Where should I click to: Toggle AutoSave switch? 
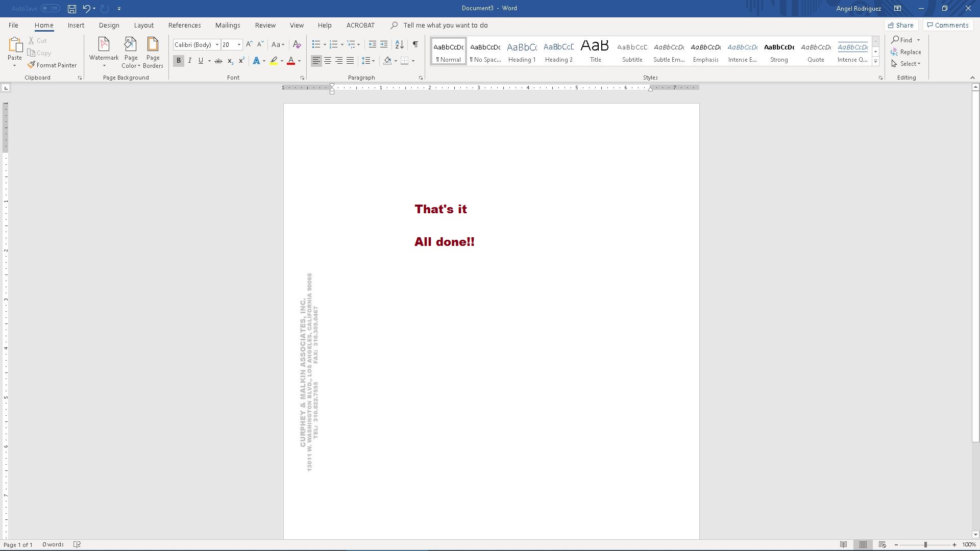[x=50, y=9]
